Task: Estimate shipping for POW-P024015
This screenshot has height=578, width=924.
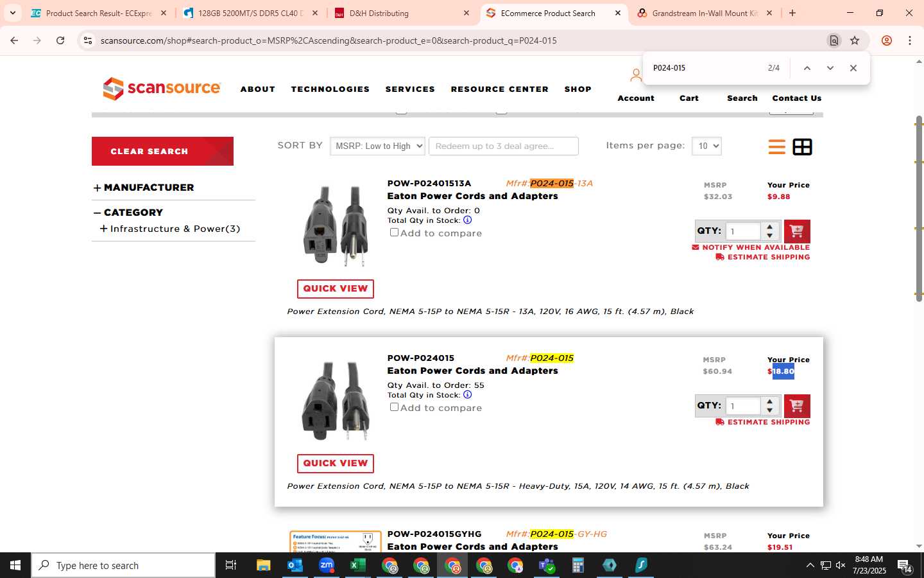Action: tap(763, 422)
